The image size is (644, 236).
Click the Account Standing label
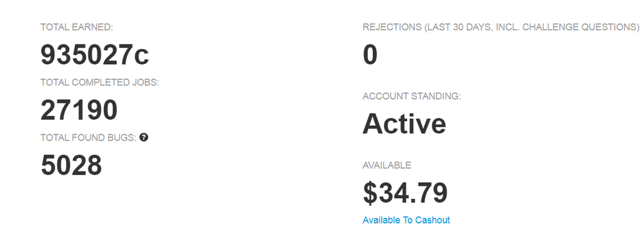[x=412, y=97]
